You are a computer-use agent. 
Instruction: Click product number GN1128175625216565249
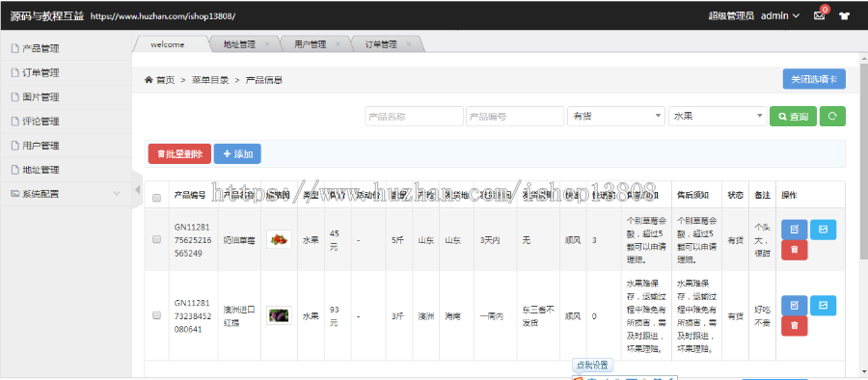point(192,239)
